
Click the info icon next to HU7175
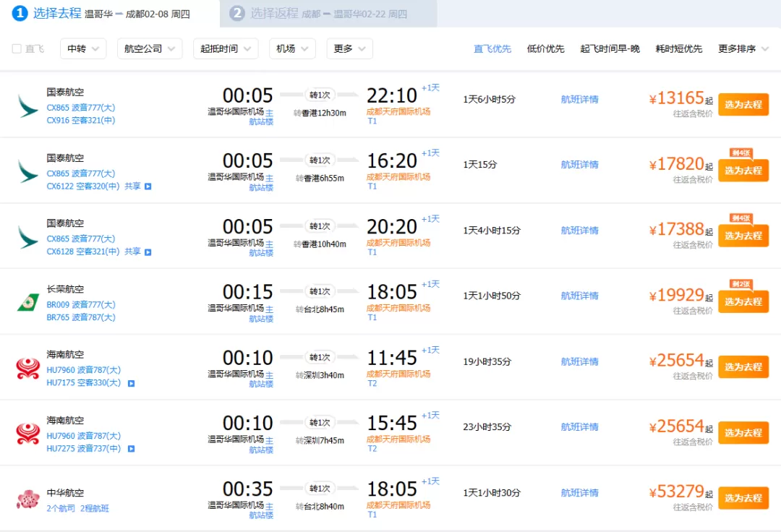132,383
